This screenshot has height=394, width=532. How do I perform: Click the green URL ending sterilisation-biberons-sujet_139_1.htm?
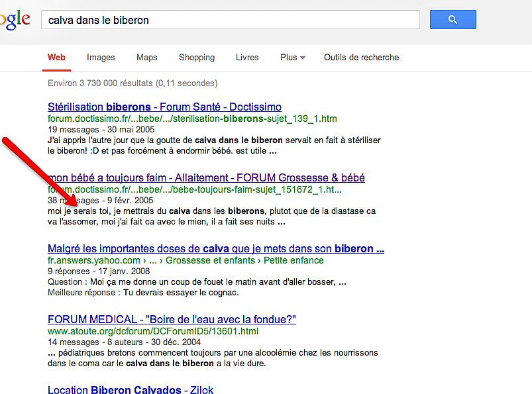[x=192, y=119]
